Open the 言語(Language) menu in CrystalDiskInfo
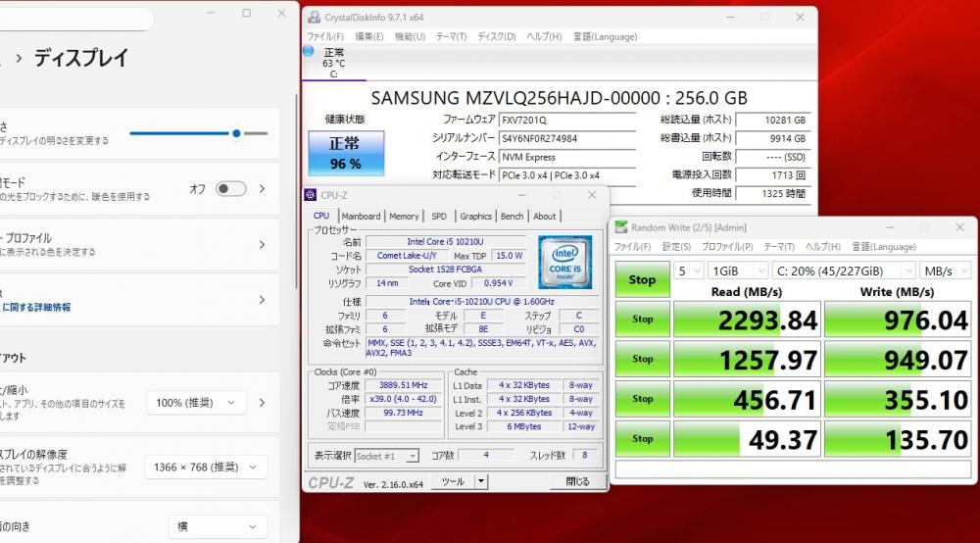 (x=605, y=37)
